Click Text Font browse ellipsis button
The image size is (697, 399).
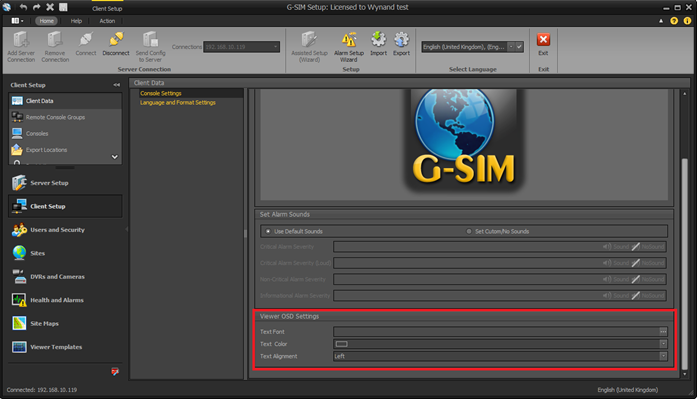(663, 331)
